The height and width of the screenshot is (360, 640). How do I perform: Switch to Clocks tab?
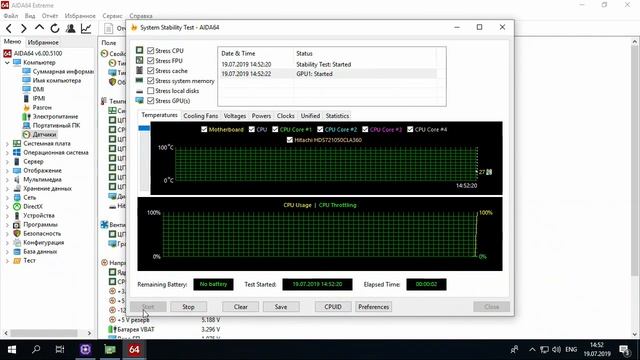[285, 116]
